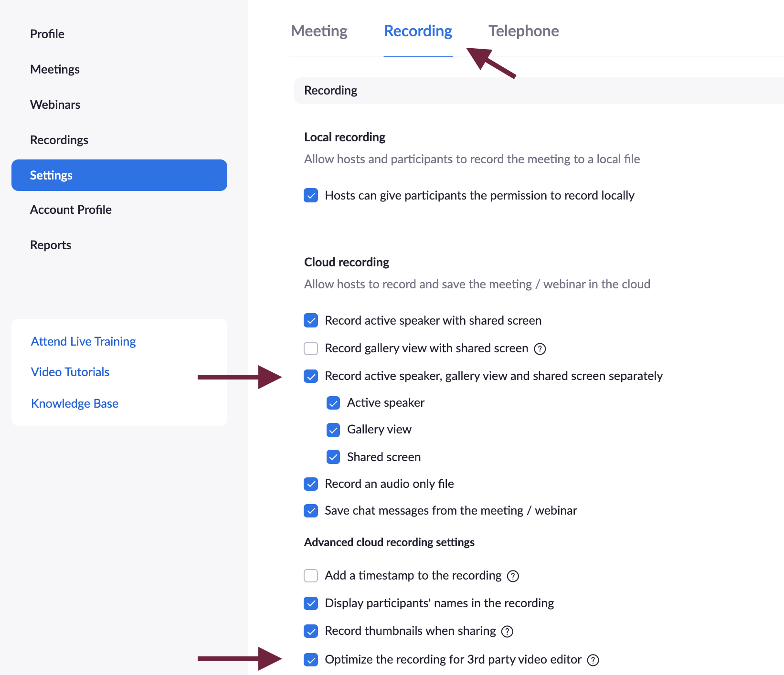Go to Account Profile in sidebar
The width and height of the screenshot is (784, 675).
point(71,210)
